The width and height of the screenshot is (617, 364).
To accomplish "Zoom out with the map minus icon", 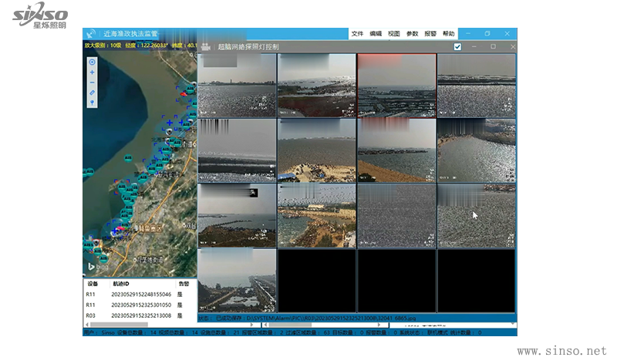I will (x=92, y=83).
